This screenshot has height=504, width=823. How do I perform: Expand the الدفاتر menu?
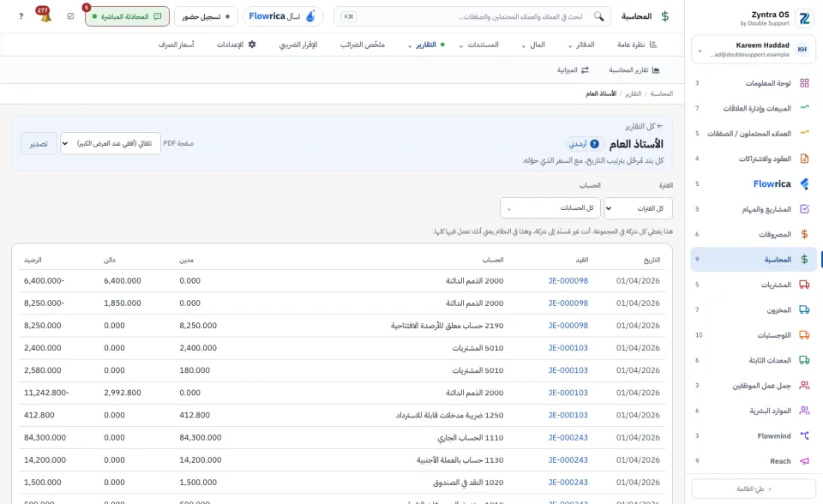pyautogui.click(x=581, y=45)
